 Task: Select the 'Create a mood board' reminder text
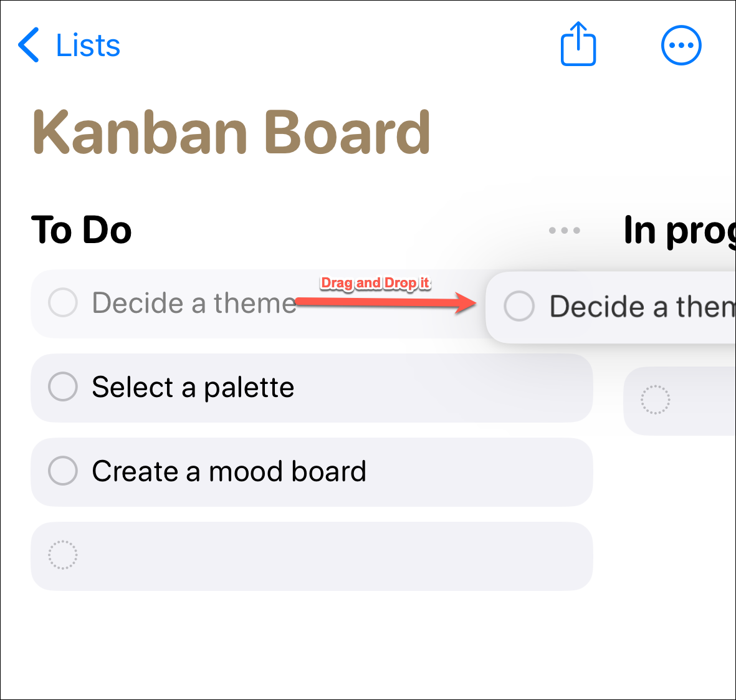pos(229,471)
